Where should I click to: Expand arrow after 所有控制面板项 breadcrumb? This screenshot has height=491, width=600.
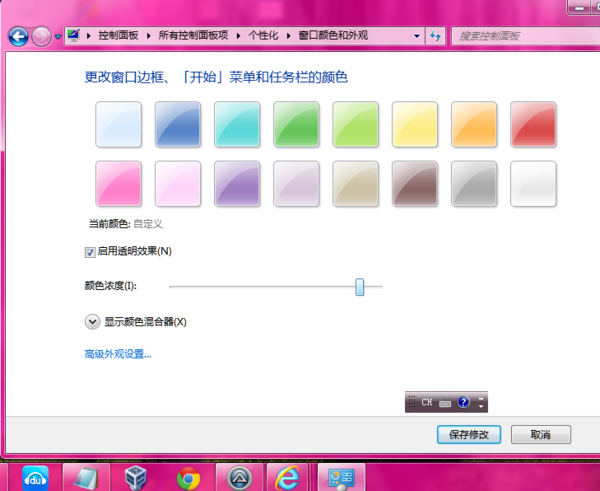[238, 36]
